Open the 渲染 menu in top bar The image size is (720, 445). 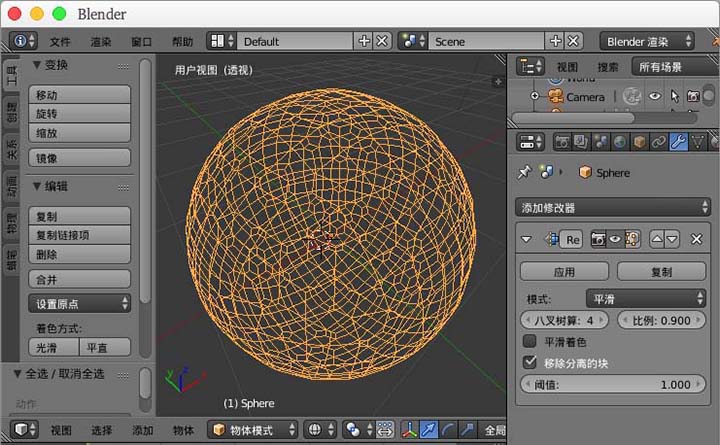click(x=101, y=42)
